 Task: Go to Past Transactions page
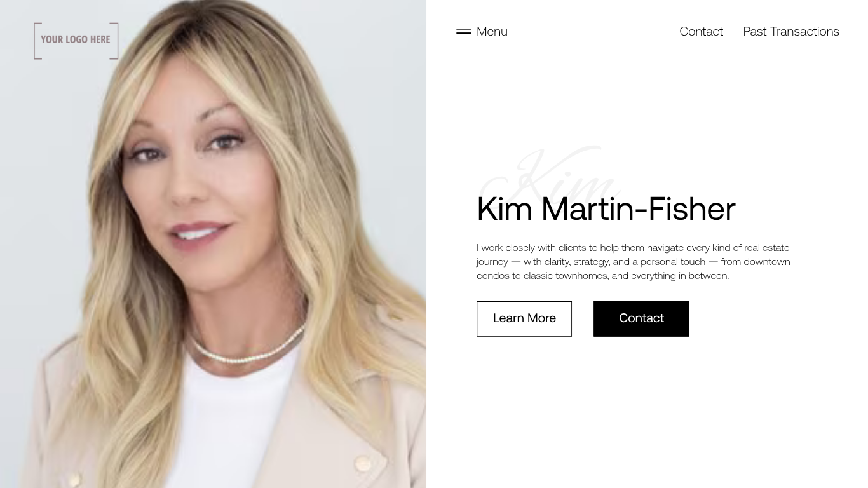click(x=791, y=31)
